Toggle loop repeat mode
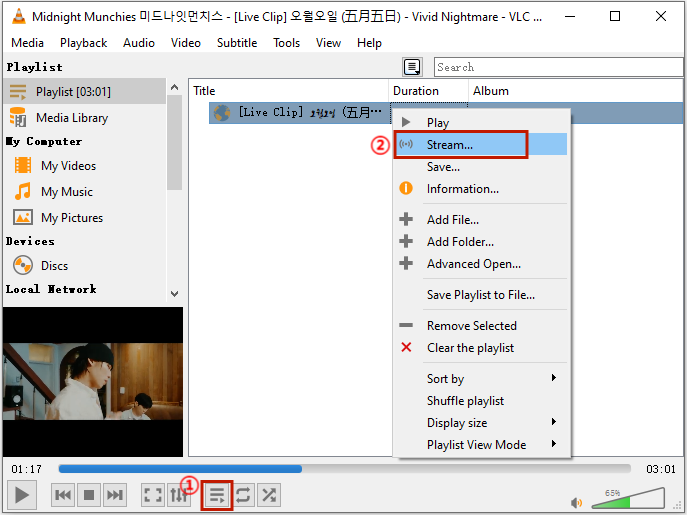Image resolution: width=687 pixels, height=515 pixels. (x=243, y=494)
